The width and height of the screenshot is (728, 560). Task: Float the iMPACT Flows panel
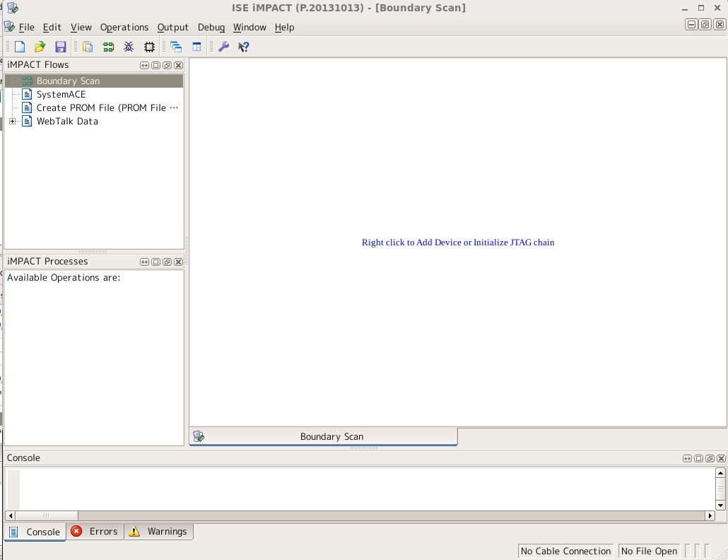click(168, 65)
